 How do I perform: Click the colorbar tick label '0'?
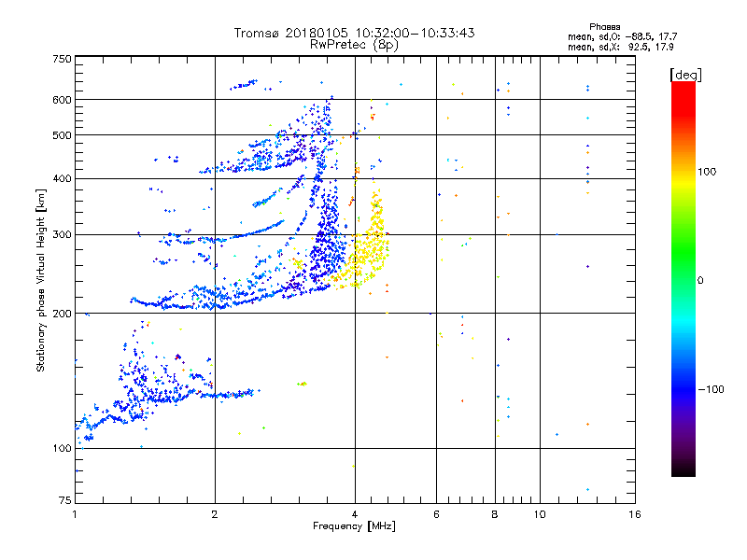700,281
